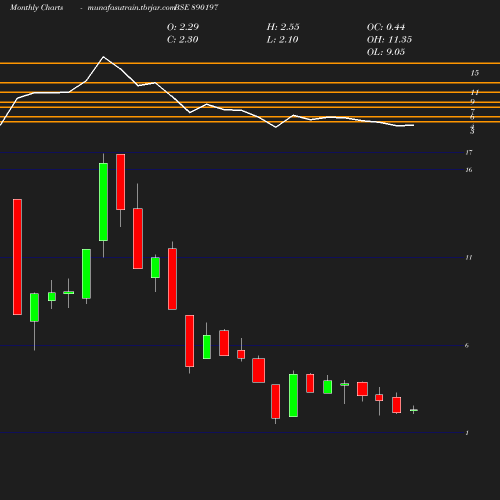Screen dimensions: 500x500
Task: Click the OL: 9.05 reading
Action: coord(386,52)
